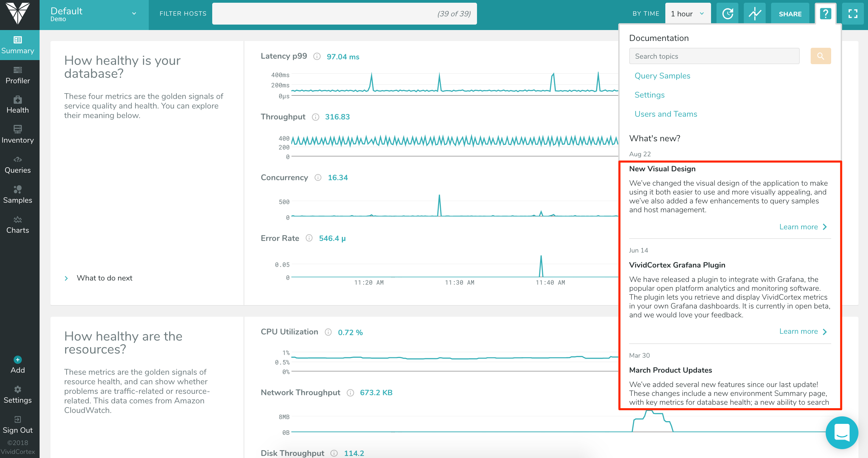The image size is (868, 458).
Task: Open Health page from sidebar
Action: click(x=18, y=105)
